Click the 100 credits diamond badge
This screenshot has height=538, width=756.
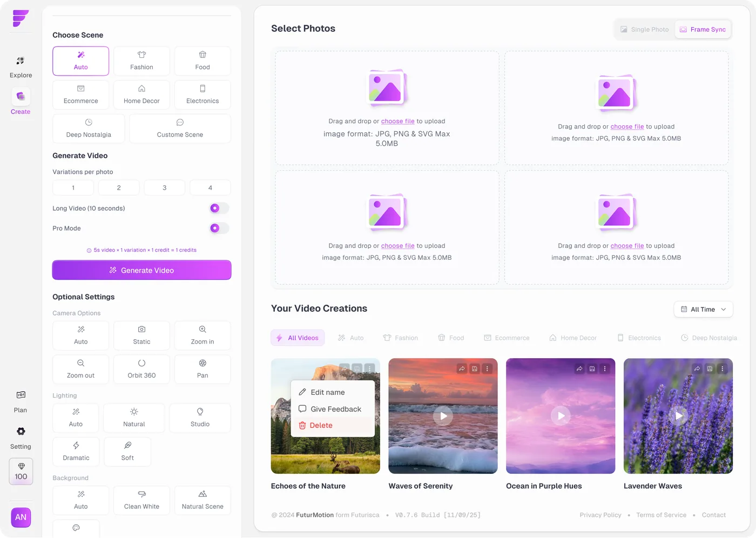21,471
